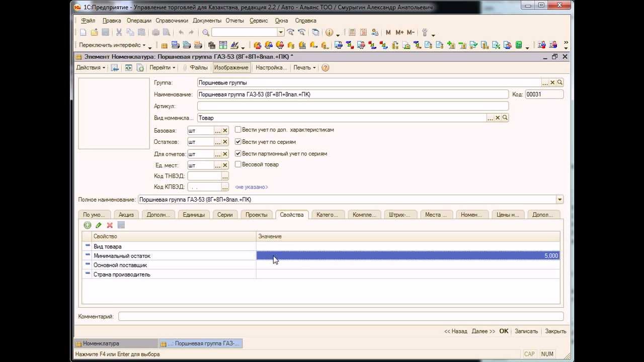Open the search box dropdown arrow in toolbar
Image resolution: width=644 pixels, height=362 pixels.
(x=281, y=32)
